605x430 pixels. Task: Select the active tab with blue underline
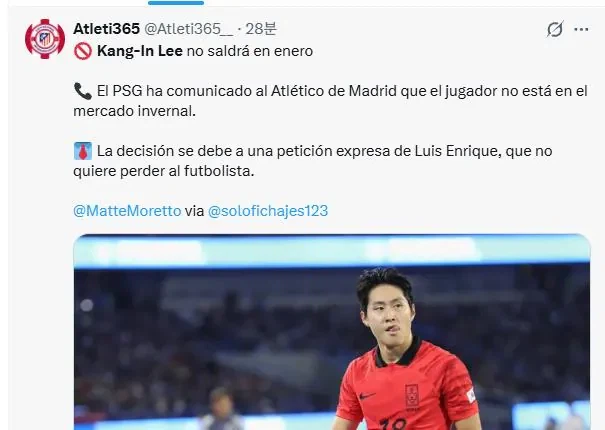click(x=176, y=3)
